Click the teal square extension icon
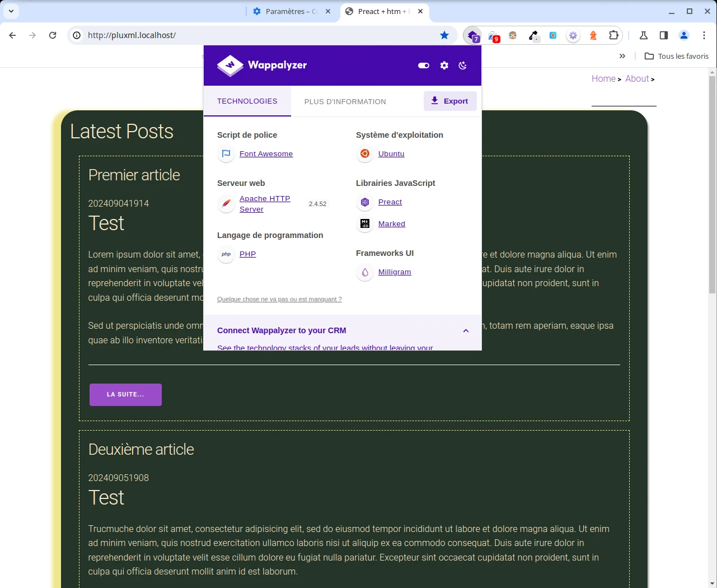717x588 pixels. click(x=553, y=35)
